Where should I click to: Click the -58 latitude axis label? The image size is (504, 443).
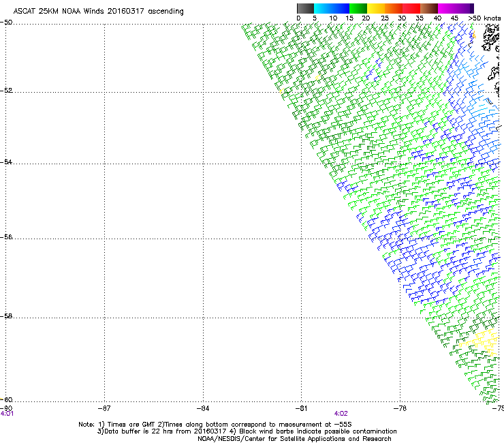click(6, 316)
